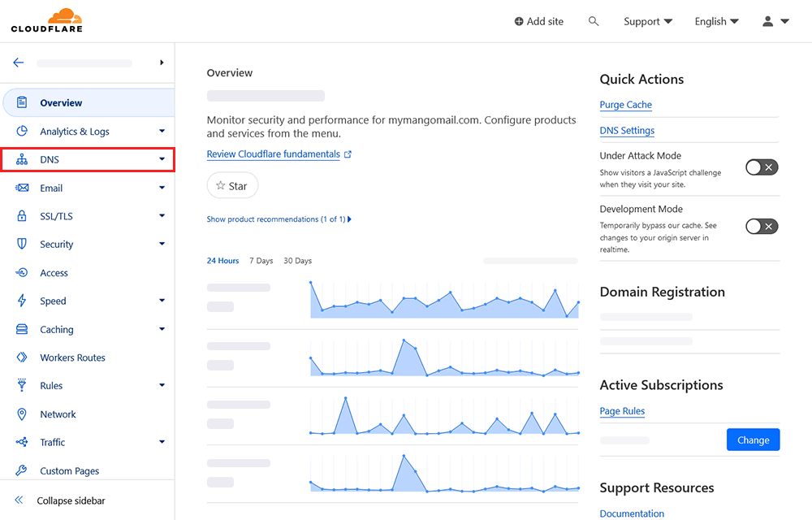Click the external link icon after fundamentals
This screenshot has height=520, width=812.
click(348, 154)
